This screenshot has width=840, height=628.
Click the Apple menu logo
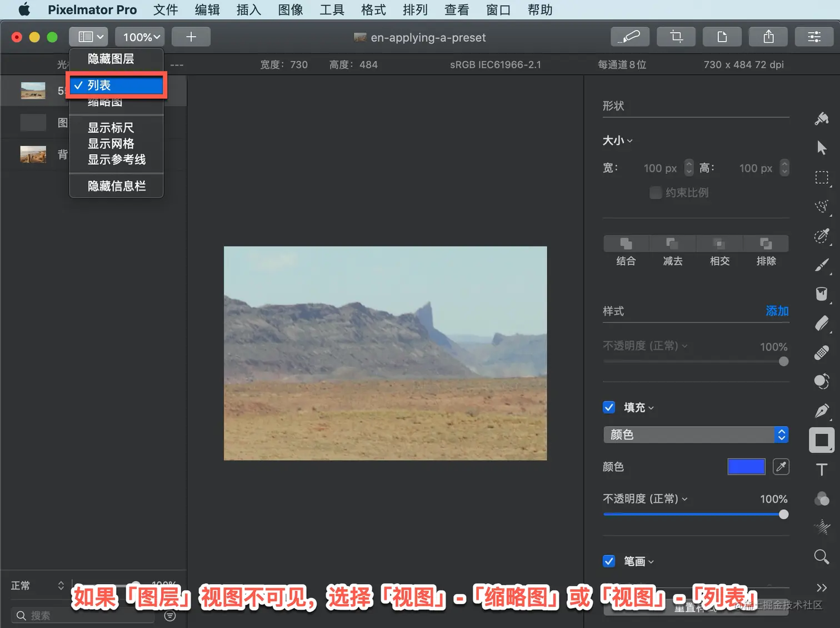click(x=24, y=9)
